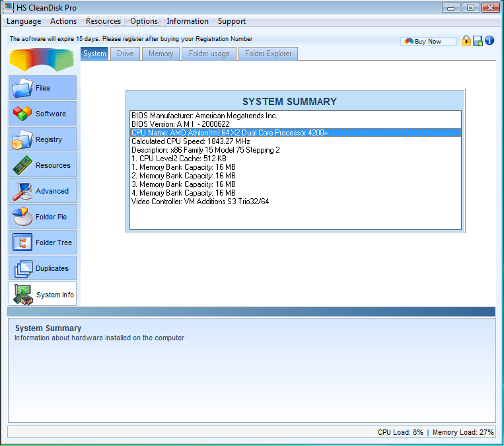Select the Description x86 Family row
This screenshot has width=504, height=446.
(x=295, y=150)
